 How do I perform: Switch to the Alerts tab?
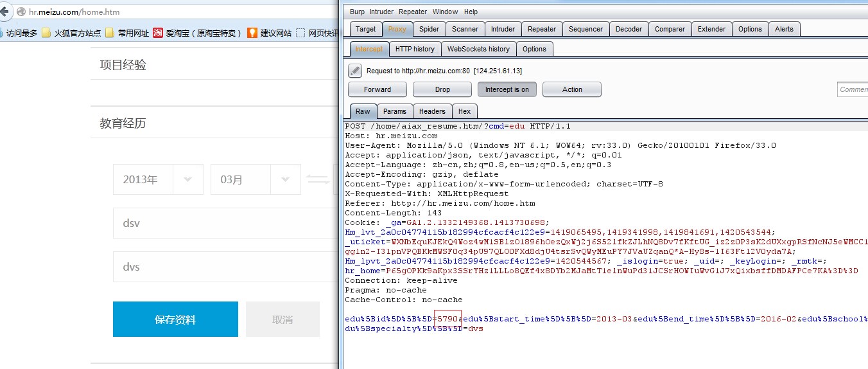pos(785,29)
